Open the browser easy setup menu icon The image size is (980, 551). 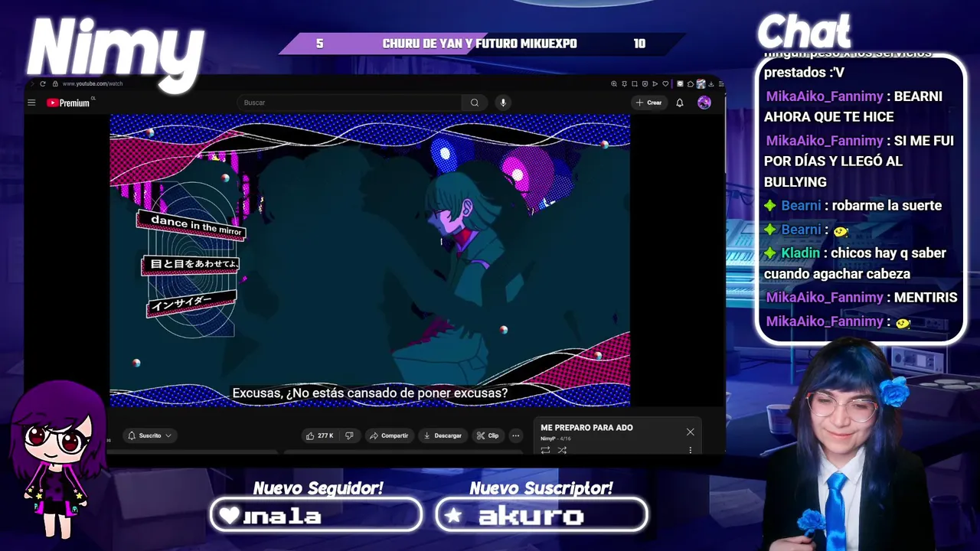tap(721, 83)
